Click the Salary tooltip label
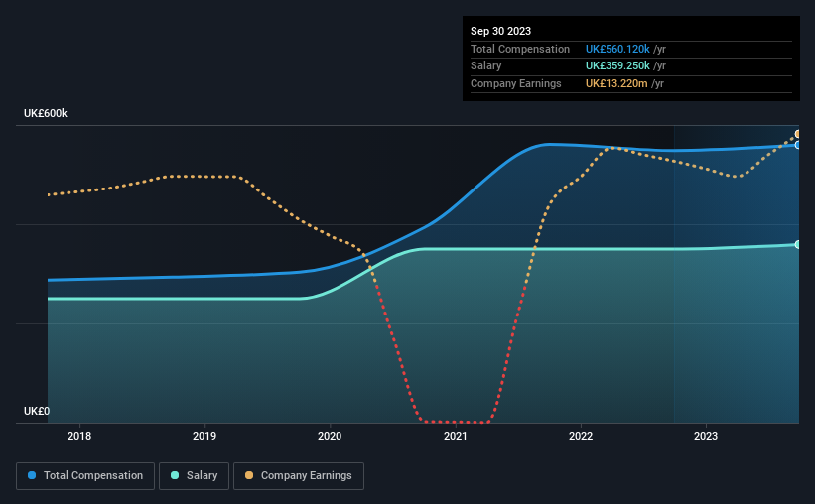 pos(486,66)
